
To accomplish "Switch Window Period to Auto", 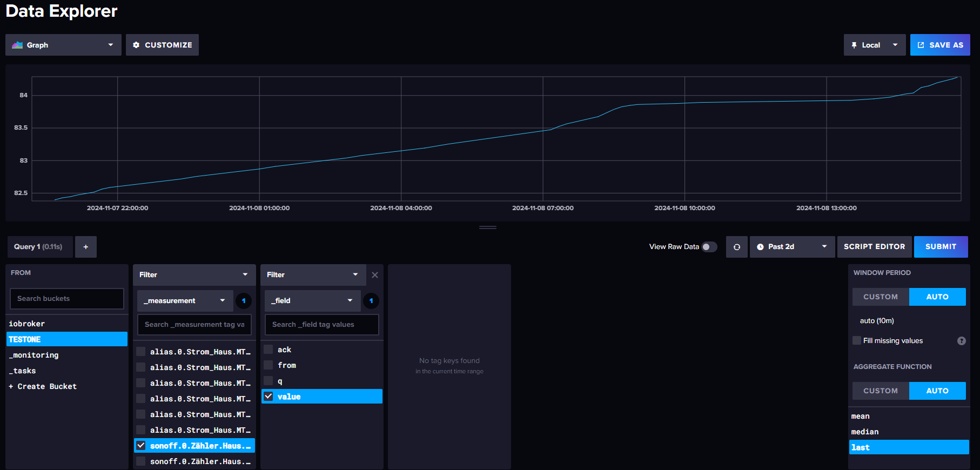I will point(937,297).
